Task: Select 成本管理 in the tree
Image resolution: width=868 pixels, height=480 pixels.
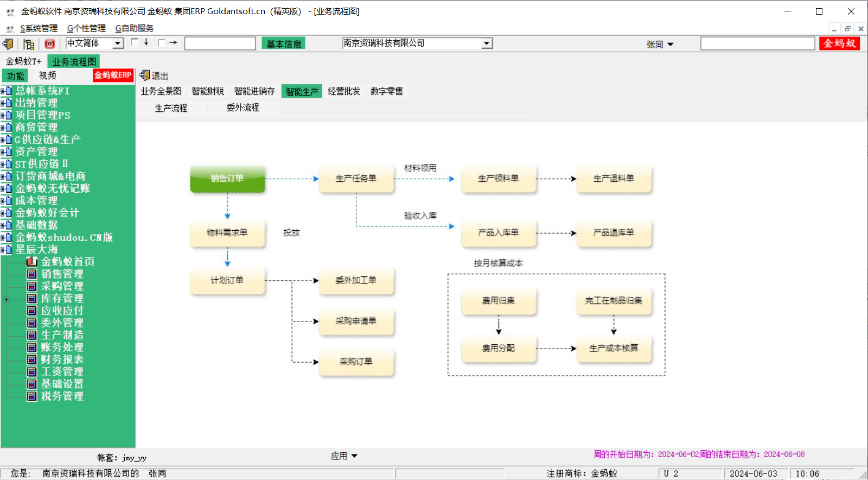Action: tap(36, 200)
